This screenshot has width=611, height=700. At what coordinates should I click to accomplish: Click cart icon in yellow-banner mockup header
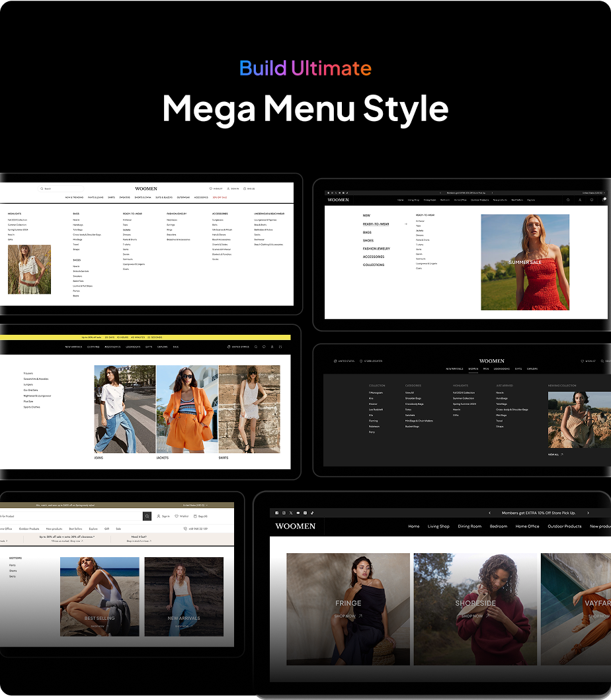tap(280, 347)
